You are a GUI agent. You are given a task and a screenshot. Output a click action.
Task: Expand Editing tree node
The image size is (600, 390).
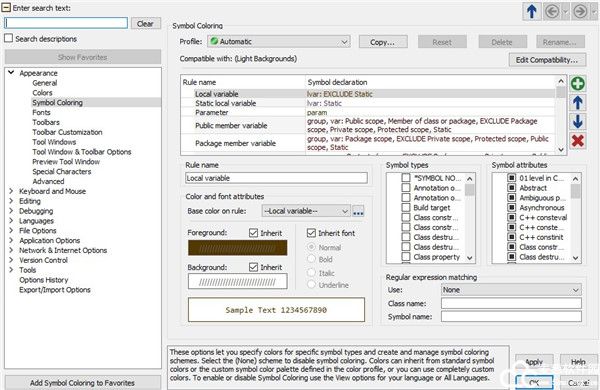pos(11,201)
